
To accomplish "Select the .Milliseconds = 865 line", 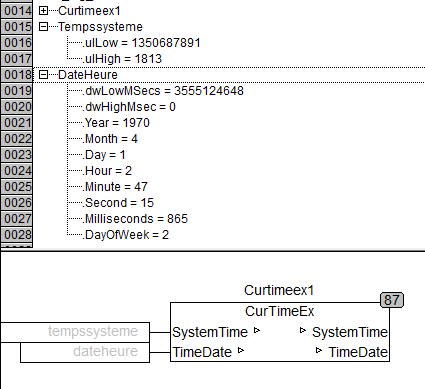I will point(135,219).
